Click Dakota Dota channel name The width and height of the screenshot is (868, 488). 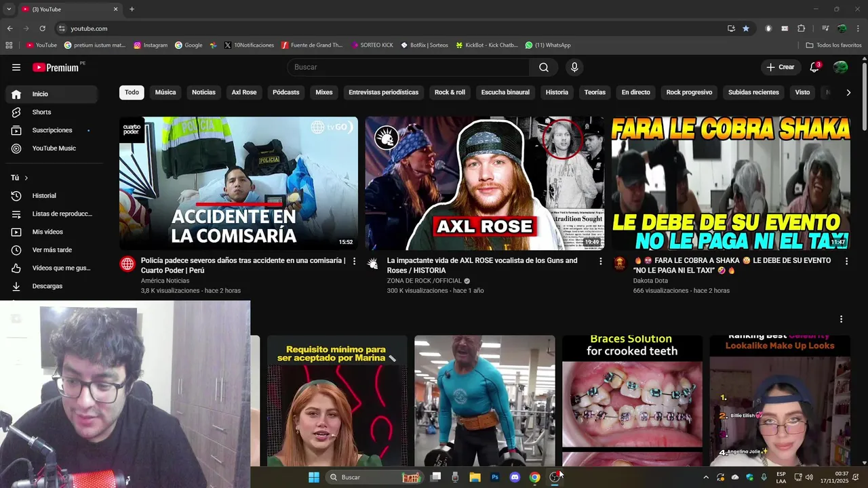650,281
